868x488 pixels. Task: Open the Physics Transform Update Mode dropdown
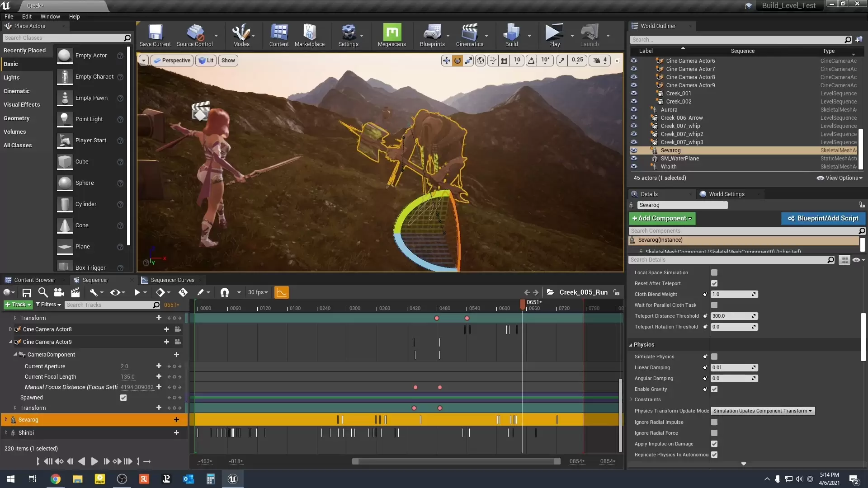[762, 411]
